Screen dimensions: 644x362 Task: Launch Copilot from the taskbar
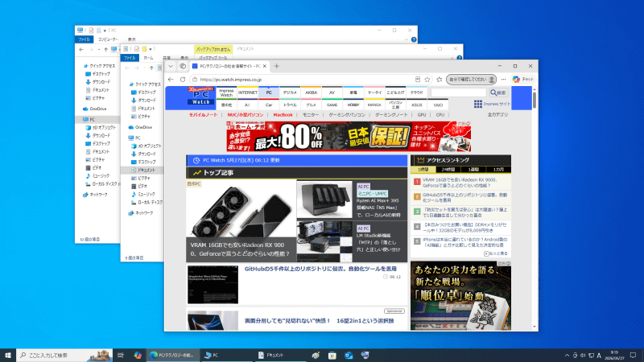pos(138,355)
